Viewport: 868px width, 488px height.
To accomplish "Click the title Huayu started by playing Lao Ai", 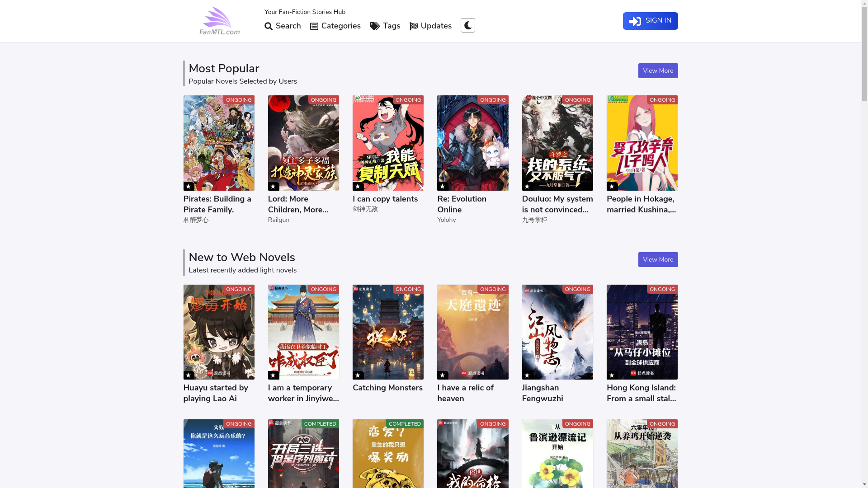I will click(216, 393).
